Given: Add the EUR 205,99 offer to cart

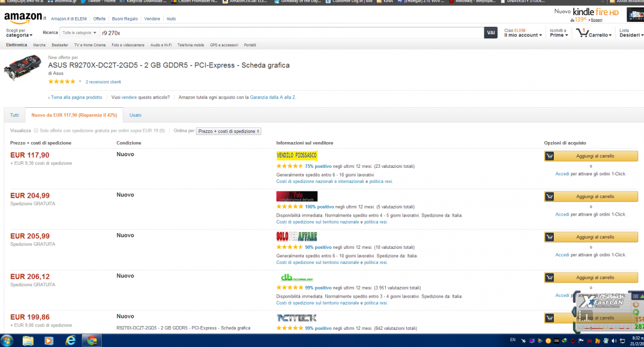Looking at the screenshot, I should coord(591,237).
